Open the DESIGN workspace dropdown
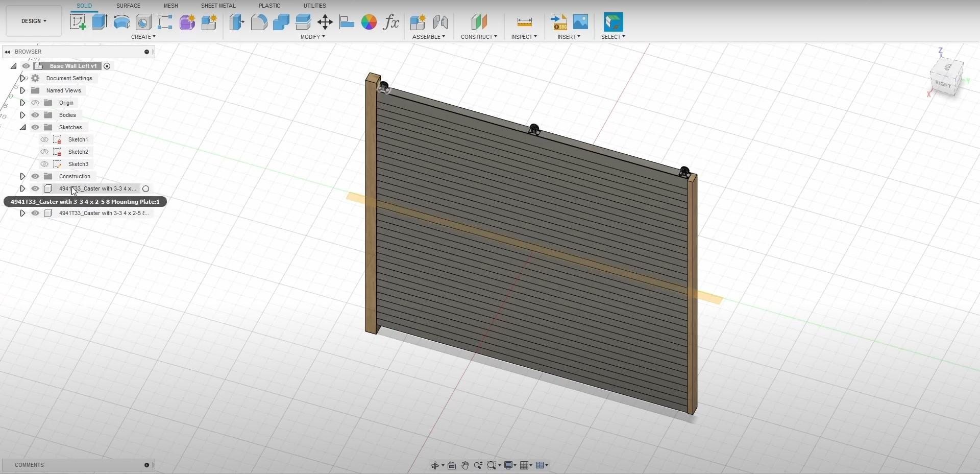The height and width of the screenshot is (474, 980). [x=34, y=21]
